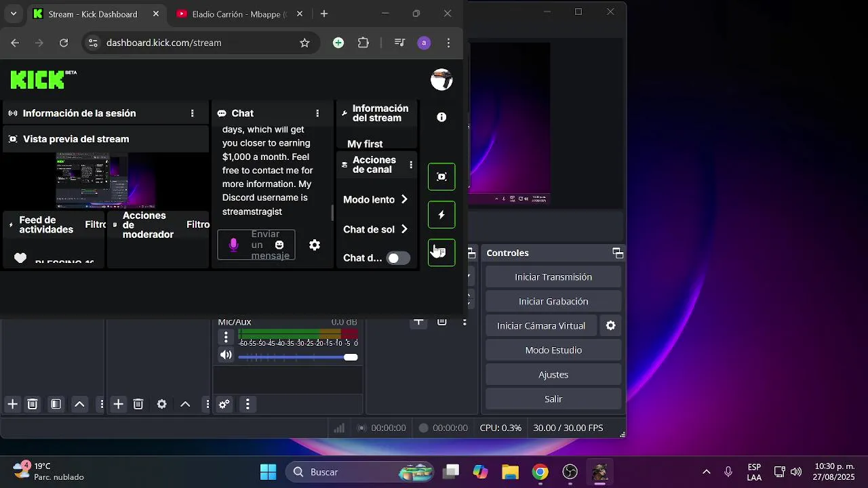Start the OBS virtual camera
The height and width of the screenshot is (488, 868).
coord(541,326)
